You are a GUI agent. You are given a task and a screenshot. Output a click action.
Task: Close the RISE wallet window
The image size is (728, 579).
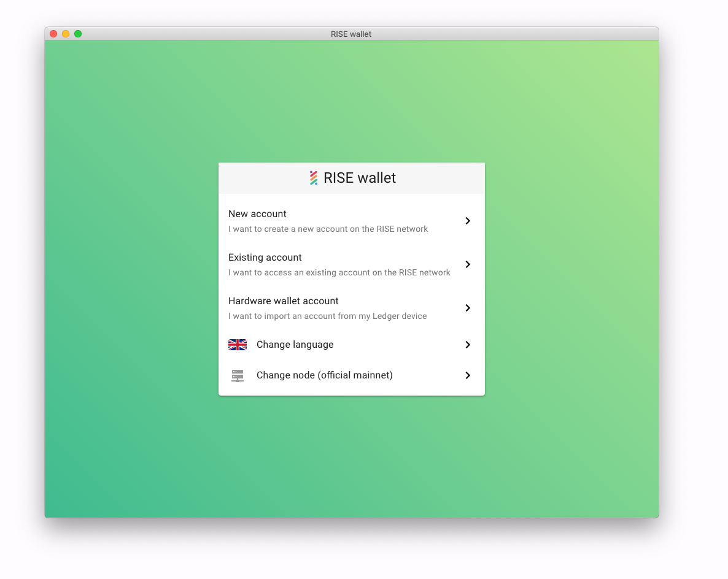pos(53,34)
